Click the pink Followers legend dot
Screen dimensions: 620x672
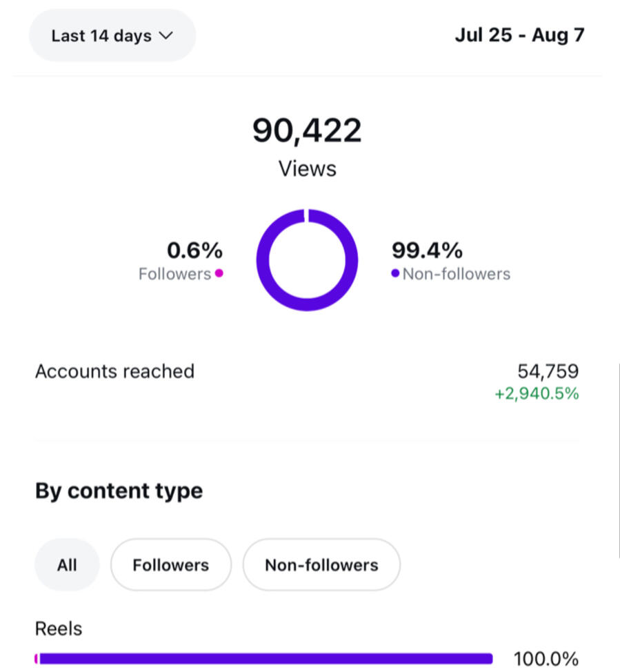[x=219, y=273]
